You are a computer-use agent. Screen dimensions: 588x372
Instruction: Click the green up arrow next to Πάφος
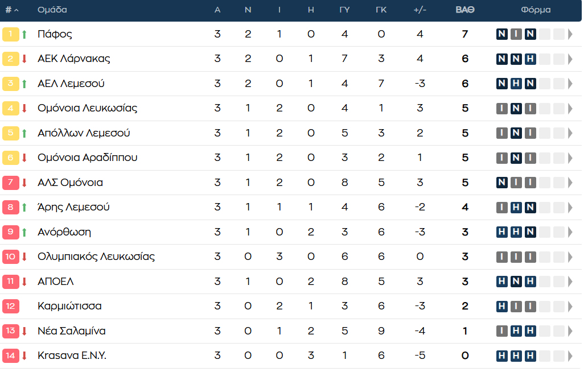coord(24,35)
